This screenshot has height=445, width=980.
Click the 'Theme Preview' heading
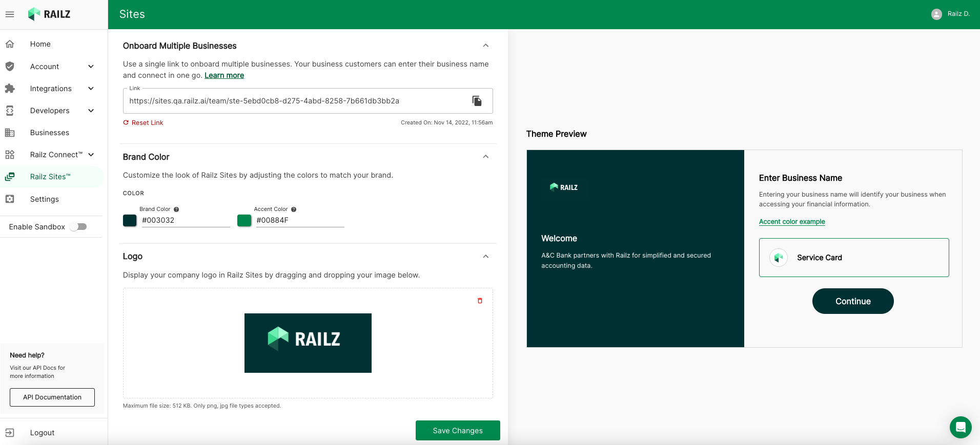pos(557,134)
